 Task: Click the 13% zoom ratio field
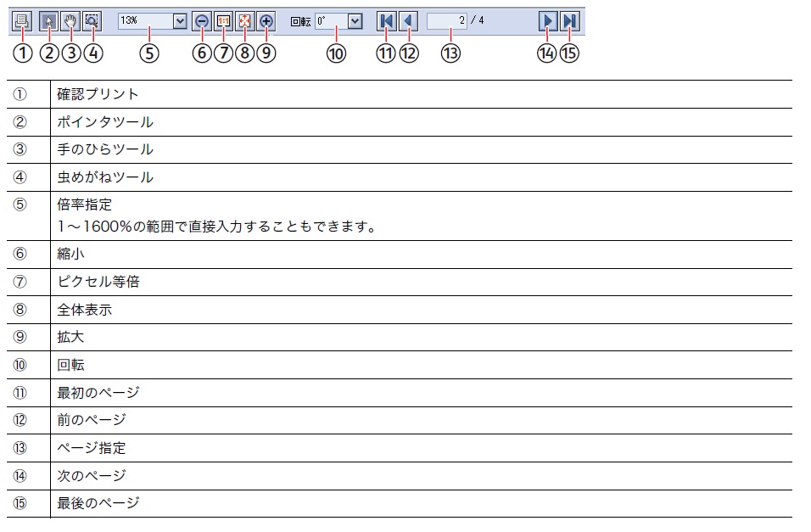click(x=144, y=20)
